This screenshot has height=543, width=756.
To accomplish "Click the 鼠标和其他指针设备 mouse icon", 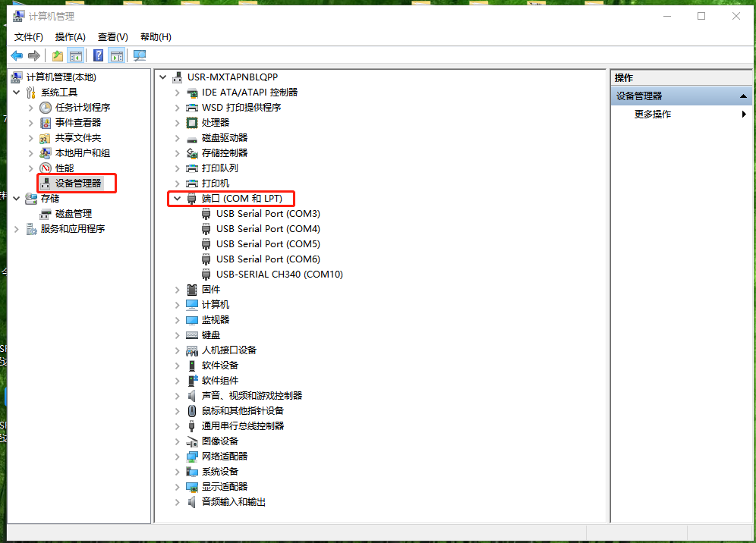I will [x=192, y=411].
